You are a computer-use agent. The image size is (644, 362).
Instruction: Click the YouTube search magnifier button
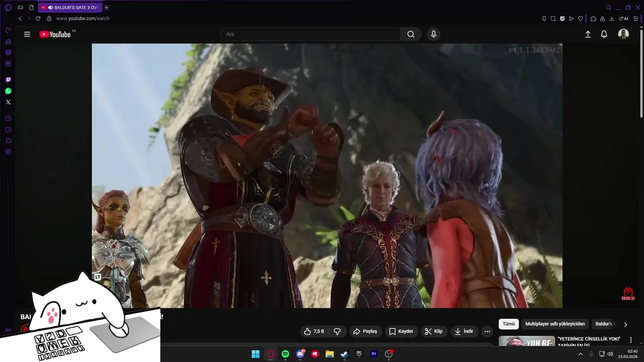tap(411, 34)
